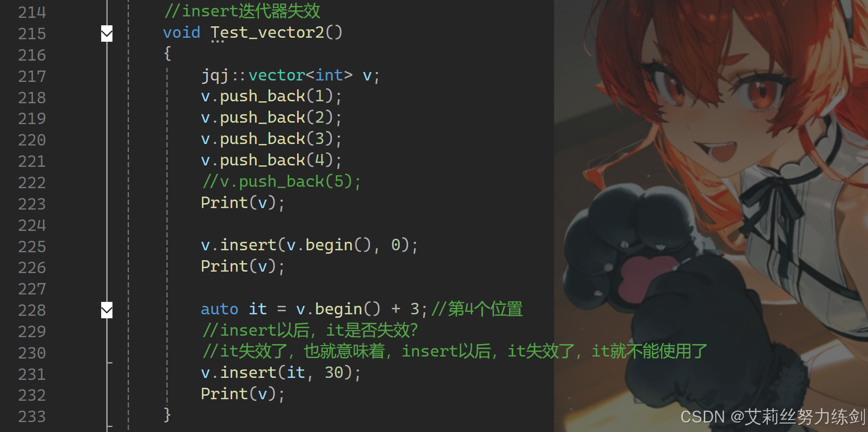The height and width of the screenshot is (432, 868).
Task: Click the closing brace on line 233
Action: (168, 415)
